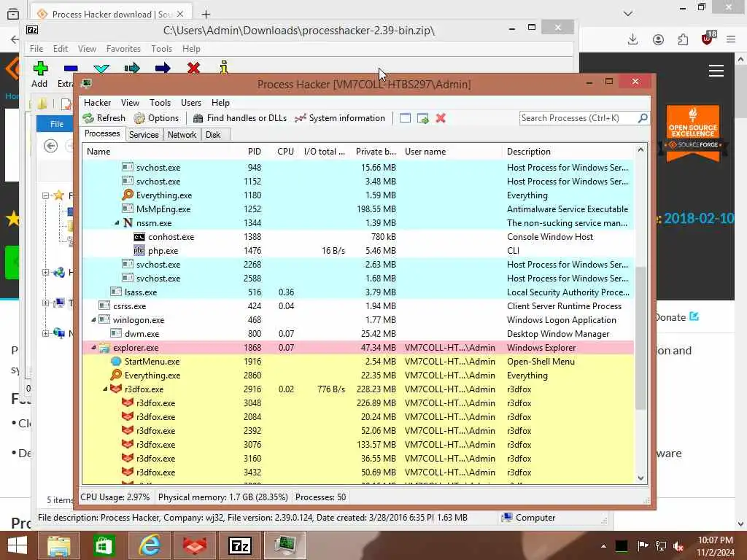Image resolution: width=747 pixels, height=560 pixels.
Task: Sort by the Private bytes column header
Action: pyautogui.click(x=376, y=152)
